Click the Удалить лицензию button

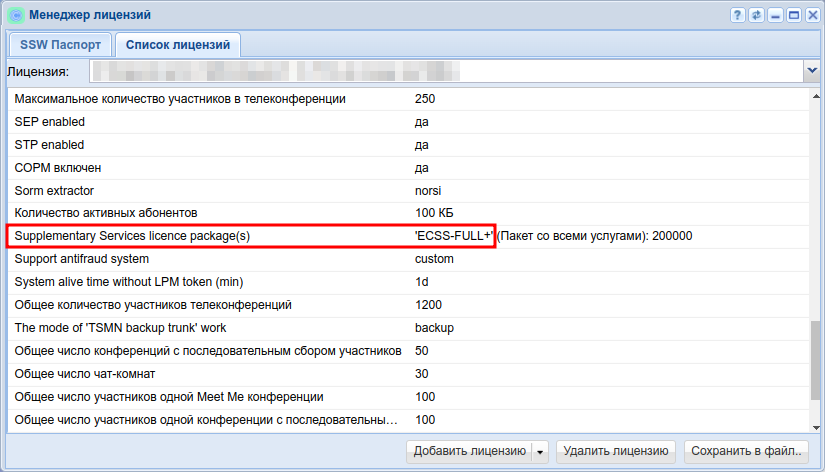(x=616, y=452)
